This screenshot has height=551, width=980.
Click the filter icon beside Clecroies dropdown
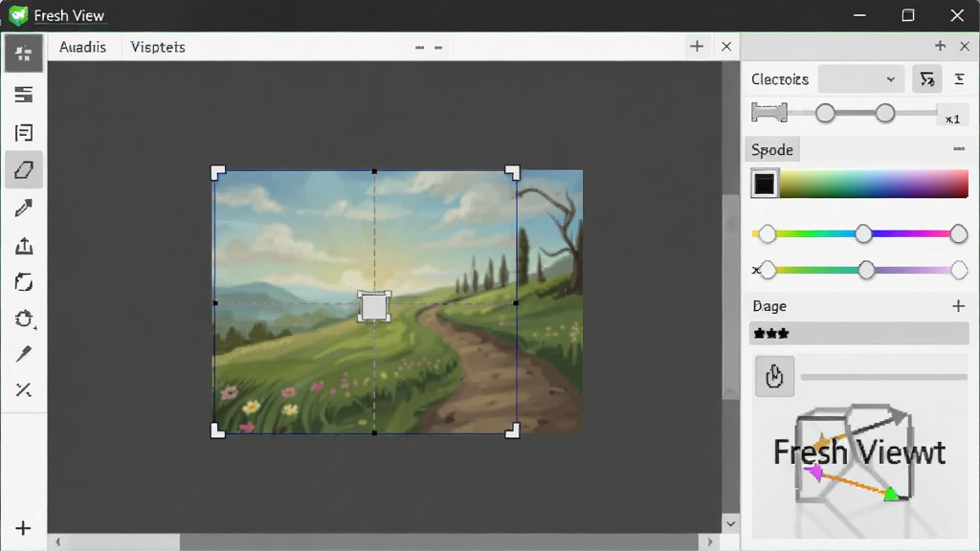click(x=926, y=79)
